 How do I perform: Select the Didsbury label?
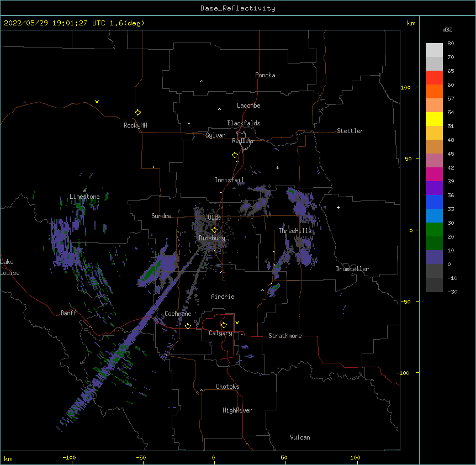pyautogui.click(x=211, y=238)
